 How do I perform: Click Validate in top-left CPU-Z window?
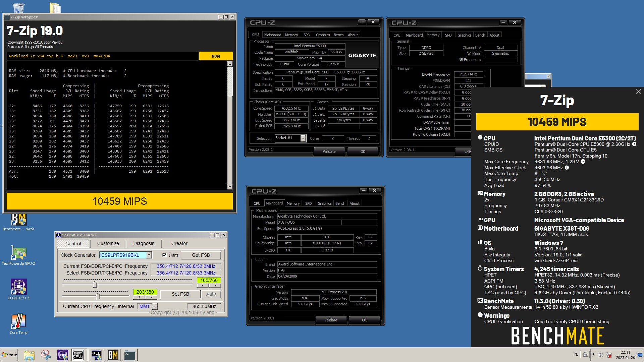[x=329, y=152]
